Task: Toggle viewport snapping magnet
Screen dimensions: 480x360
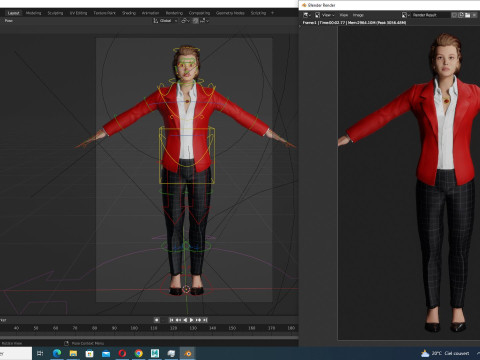Action: click(195, 21)
